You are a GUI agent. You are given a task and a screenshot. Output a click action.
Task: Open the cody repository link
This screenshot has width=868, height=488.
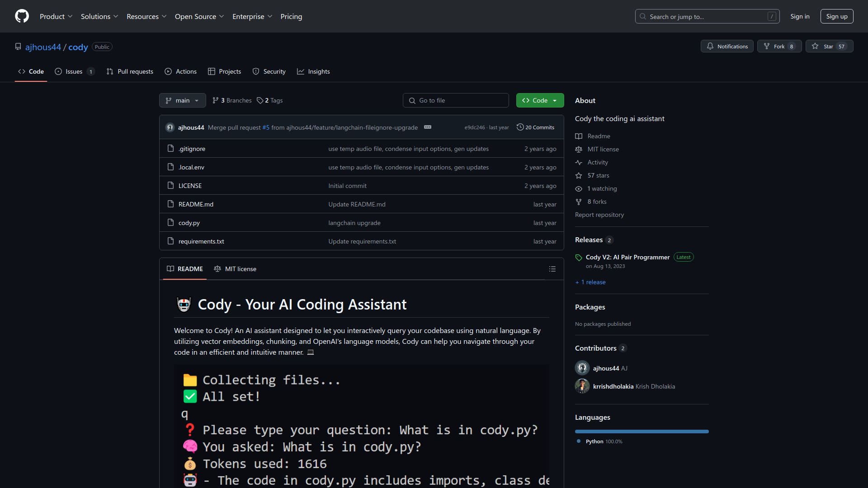pos(78,47)
